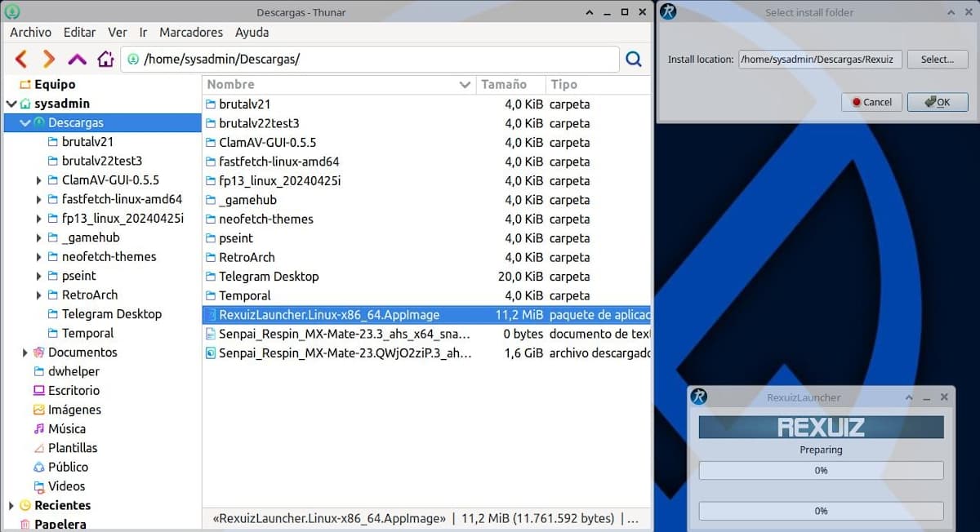Open the Ir menu
980x532 pixels.
[x=143, y=33]
